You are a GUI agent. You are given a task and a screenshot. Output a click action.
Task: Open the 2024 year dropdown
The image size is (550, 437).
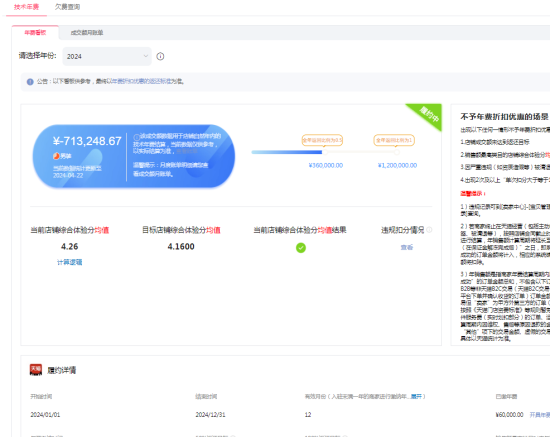[x=107, y=56]
